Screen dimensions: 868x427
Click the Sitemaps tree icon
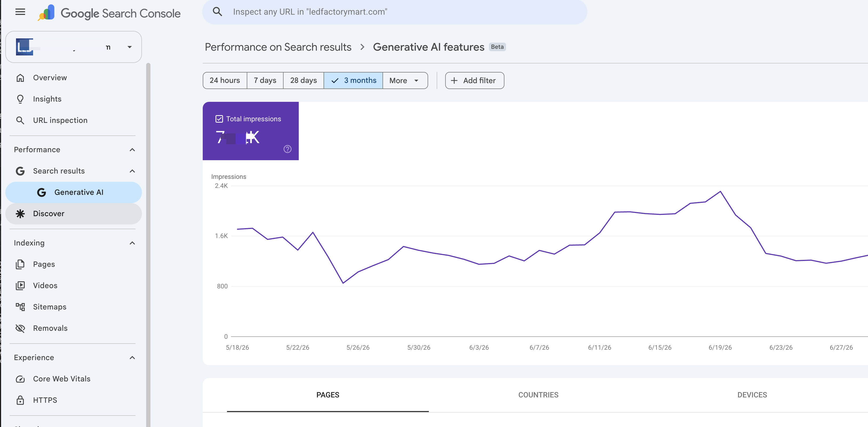(x=20, y=307)
